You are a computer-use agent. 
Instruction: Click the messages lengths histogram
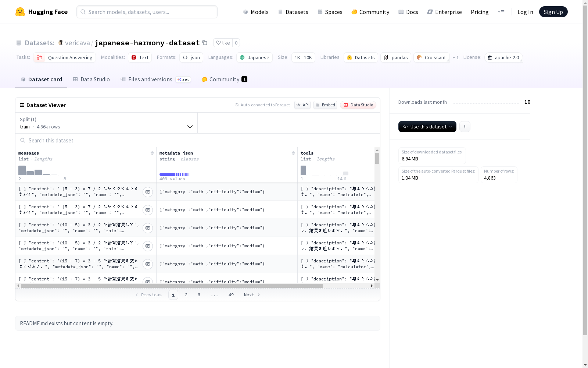coord(42,170)
